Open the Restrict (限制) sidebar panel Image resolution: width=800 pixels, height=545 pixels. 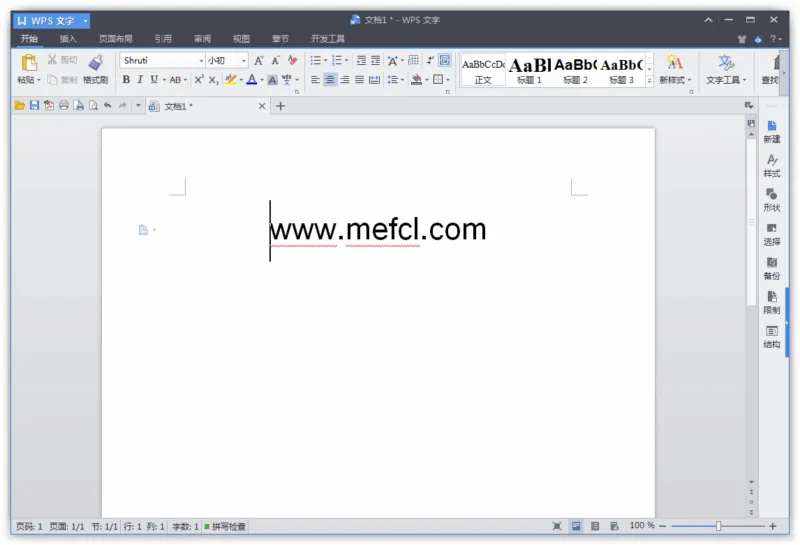click(771, 303)
